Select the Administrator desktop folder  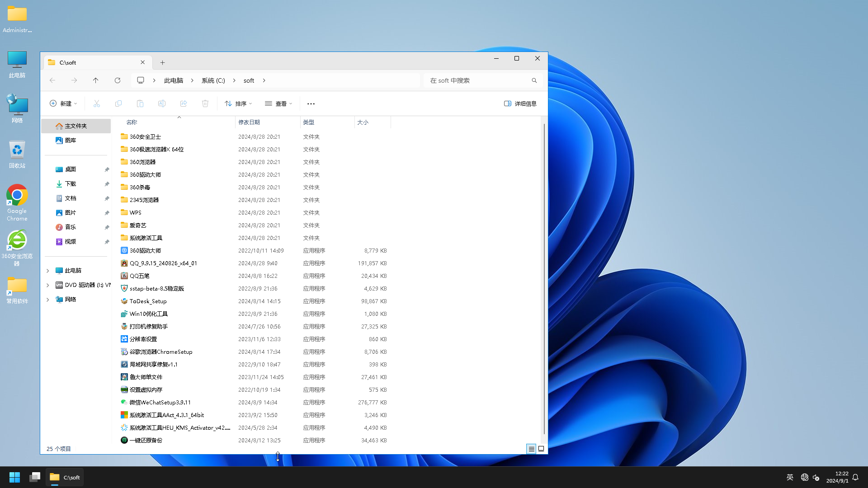pyautogui.click(x=17, y=19)
